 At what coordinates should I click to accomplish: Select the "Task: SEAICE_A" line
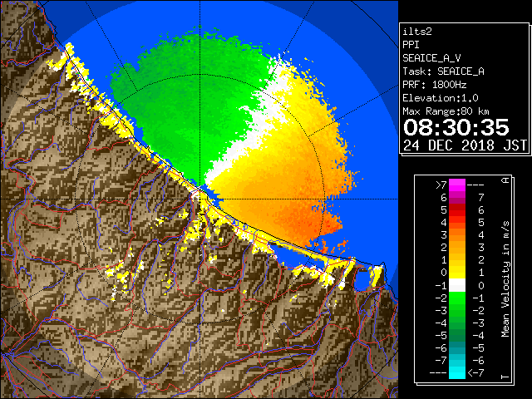click(443, 71)
